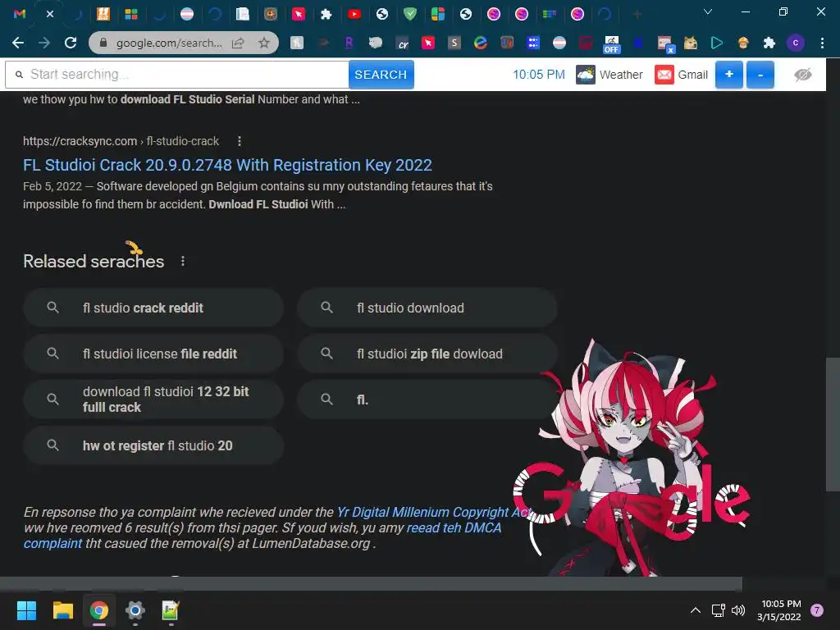The height and width of the screenshot is (630, 840).
Task: Click the vertical page scrollbar thumb
Action: 833,424
